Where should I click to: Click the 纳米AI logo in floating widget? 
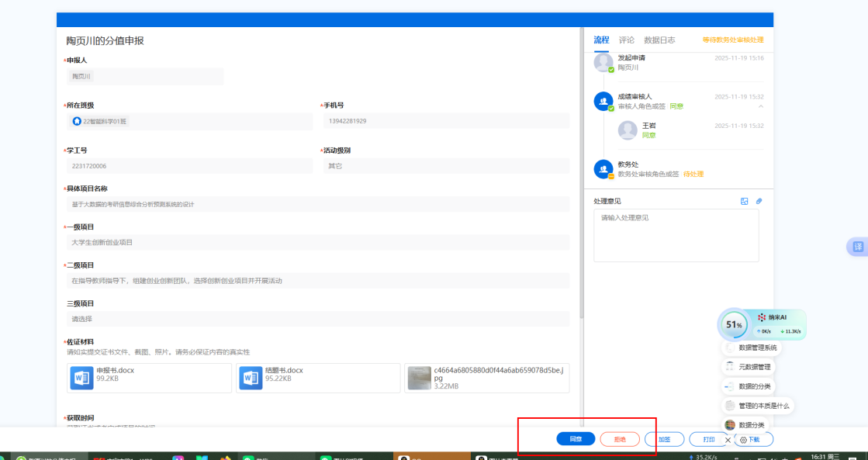click(761, 317)
